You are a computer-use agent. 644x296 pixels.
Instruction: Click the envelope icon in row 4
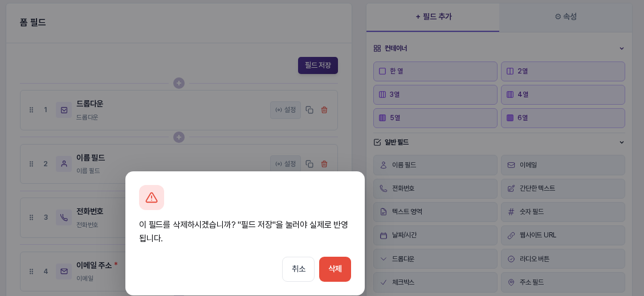point(64,272)
